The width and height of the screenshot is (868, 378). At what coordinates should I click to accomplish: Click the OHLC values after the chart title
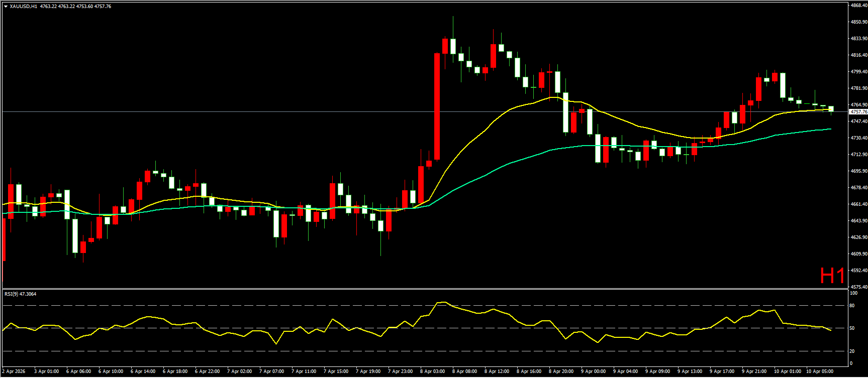point(75,7)
